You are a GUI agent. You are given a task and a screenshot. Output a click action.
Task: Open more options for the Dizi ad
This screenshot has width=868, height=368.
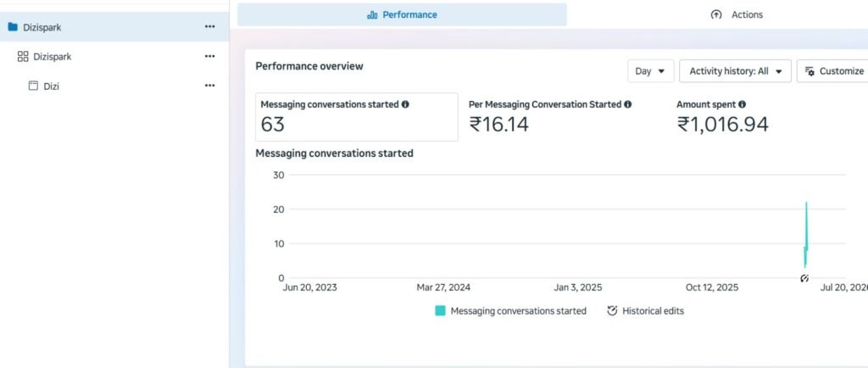[x=210, y=86]
